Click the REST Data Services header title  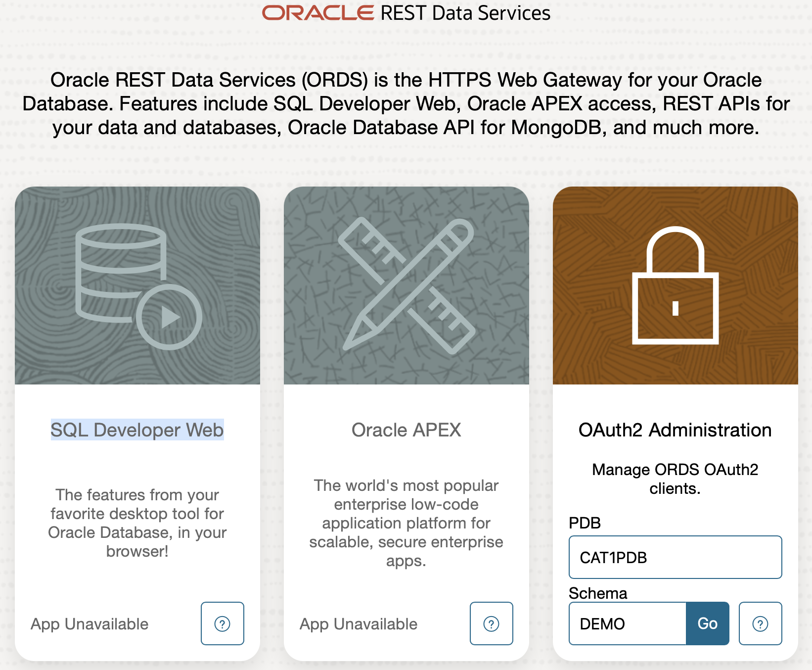point(465,13)
